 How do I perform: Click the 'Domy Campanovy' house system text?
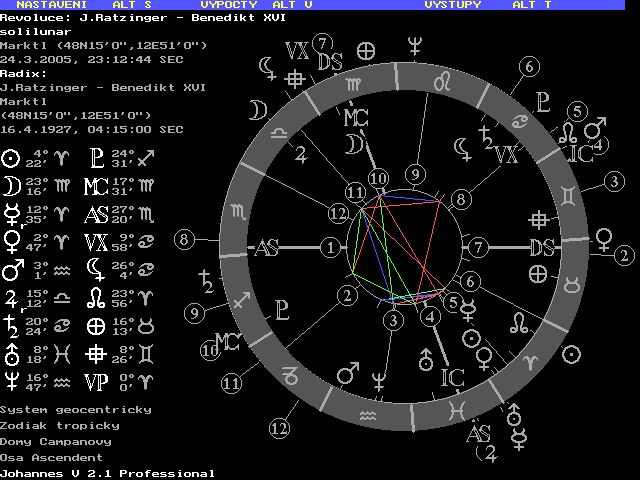coord(56,441)
